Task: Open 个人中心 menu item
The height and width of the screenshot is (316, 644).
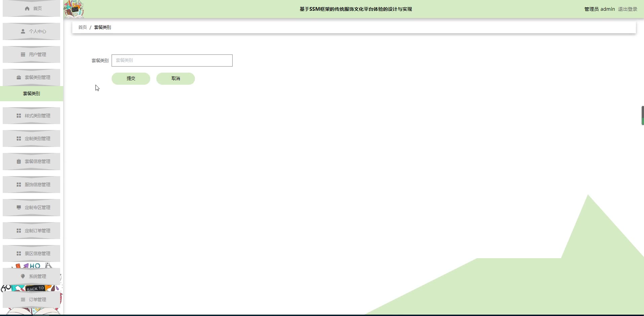Action: [32, 31]
